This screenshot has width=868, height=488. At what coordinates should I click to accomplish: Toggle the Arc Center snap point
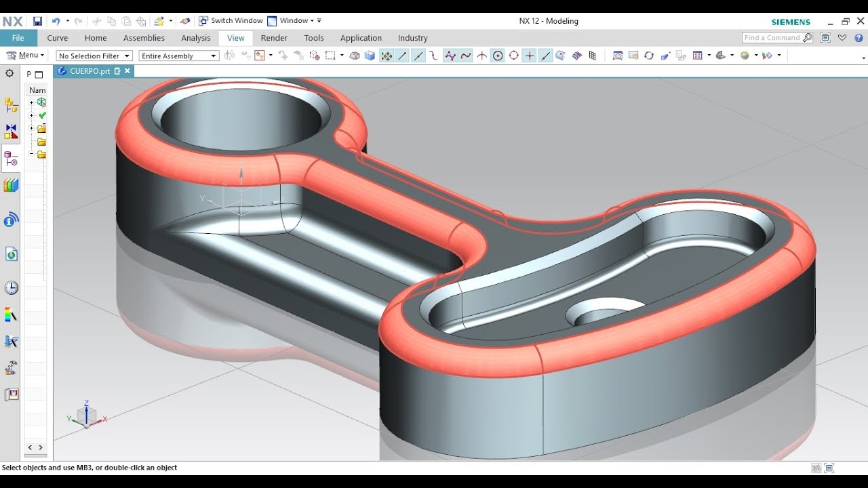pos(498,56)
